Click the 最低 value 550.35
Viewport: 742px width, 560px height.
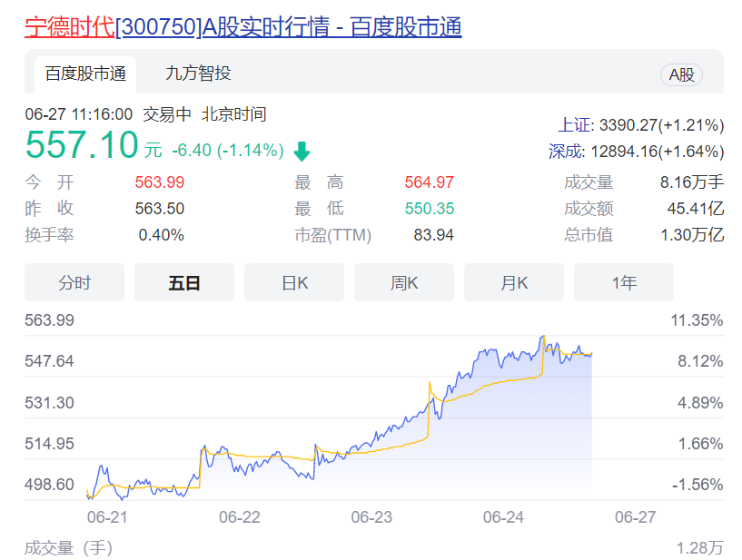point(430,209)
